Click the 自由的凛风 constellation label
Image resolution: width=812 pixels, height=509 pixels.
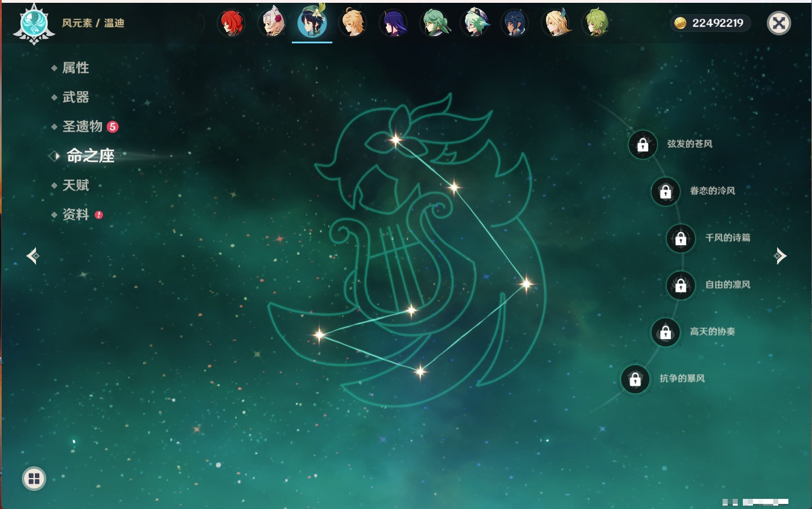[728, 285]
